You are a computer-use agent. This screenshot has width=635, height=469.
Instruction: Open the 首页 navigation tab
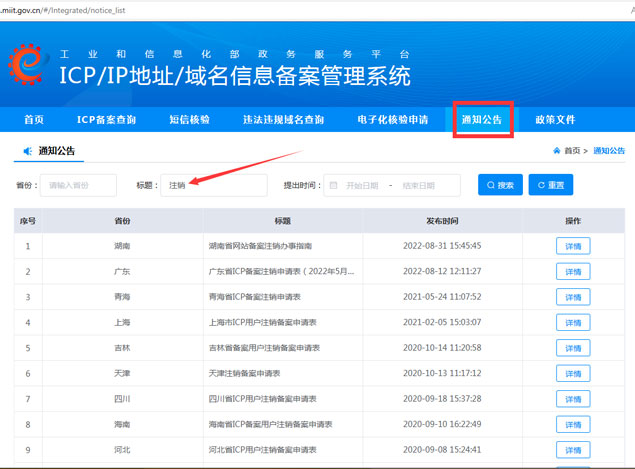point(34,120)
